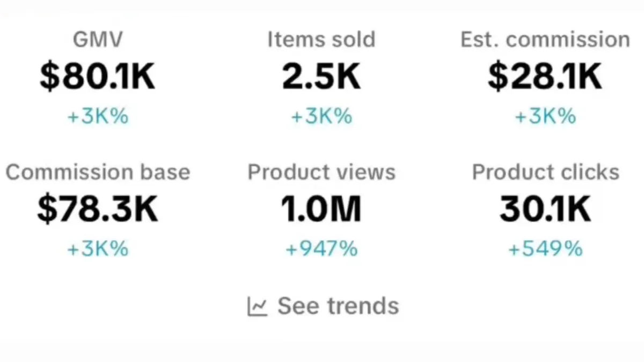Viewport: 644px width, 362px height.
Task: Click the 1.0M product views value
Action: (x=321, y=209)
